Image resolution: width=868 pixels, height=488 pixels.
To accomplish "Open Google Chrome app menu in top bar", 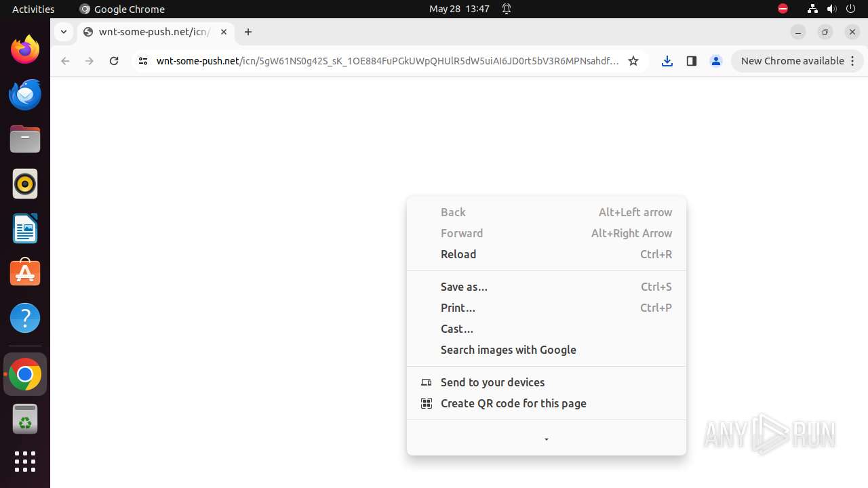I will point(122,9).
